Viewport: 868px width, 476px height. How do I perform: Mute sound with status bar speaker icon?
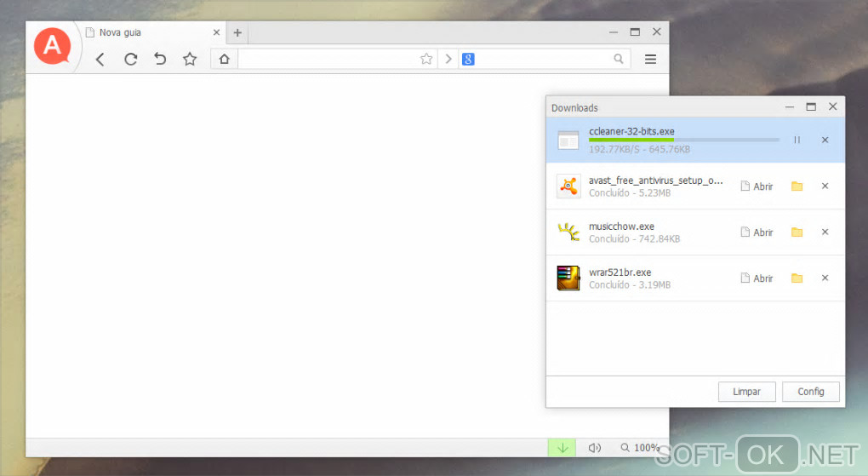[x=595, y=448]
